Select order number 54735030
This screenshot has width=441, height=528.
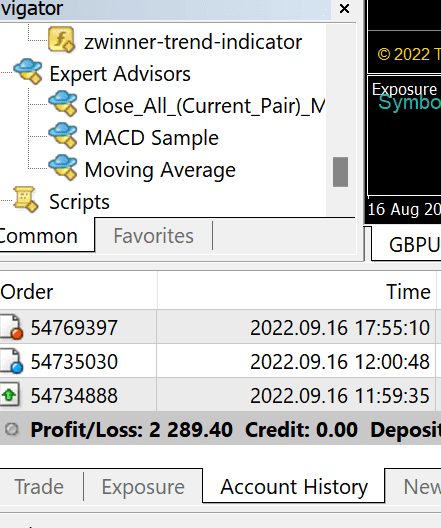[x=74, y=361]
